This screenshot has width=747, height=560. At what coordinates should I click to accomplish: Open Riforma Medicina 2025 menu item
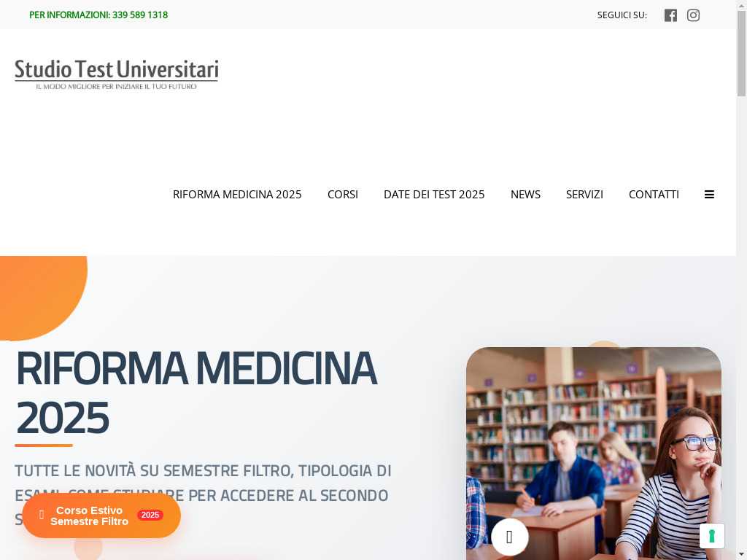point(237,194)
